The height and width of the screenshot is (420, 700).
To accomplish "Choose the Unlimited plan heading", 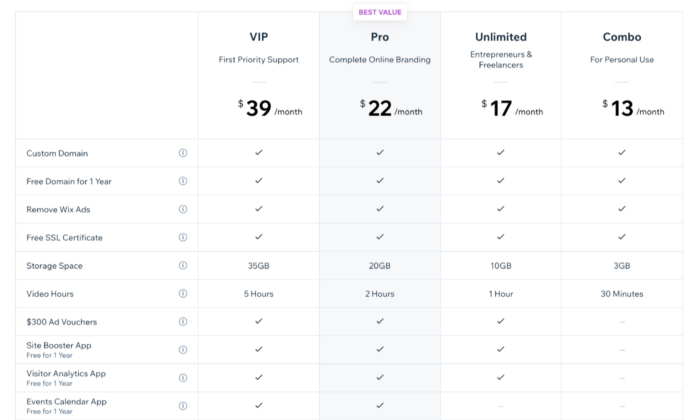I will point(501,37).
